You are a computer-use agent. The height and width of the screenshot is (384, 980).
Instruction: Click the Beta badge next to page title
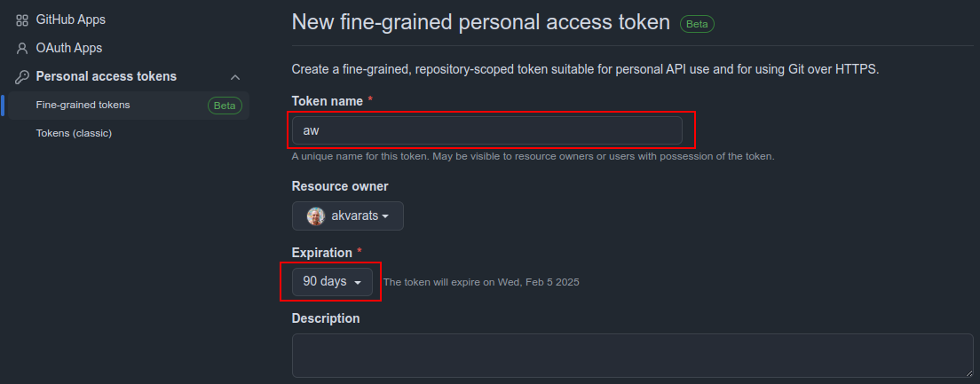pos(697,24)
